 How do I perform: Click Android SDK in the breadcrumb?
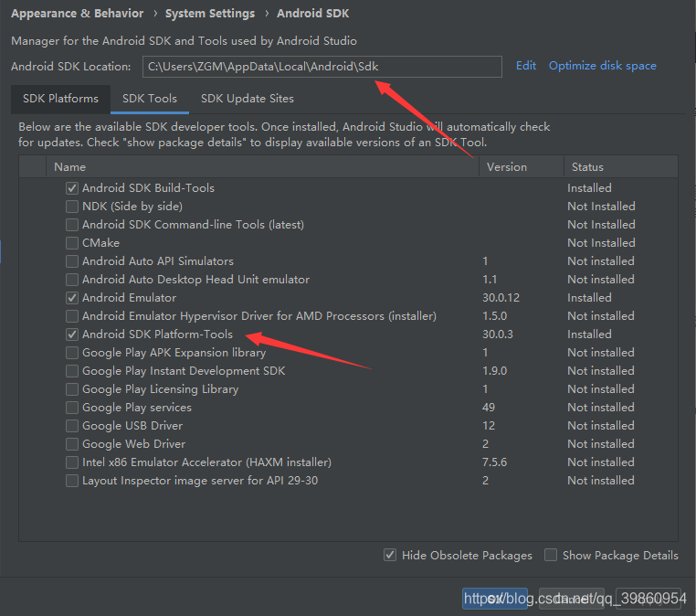click(x=313, y=14)
